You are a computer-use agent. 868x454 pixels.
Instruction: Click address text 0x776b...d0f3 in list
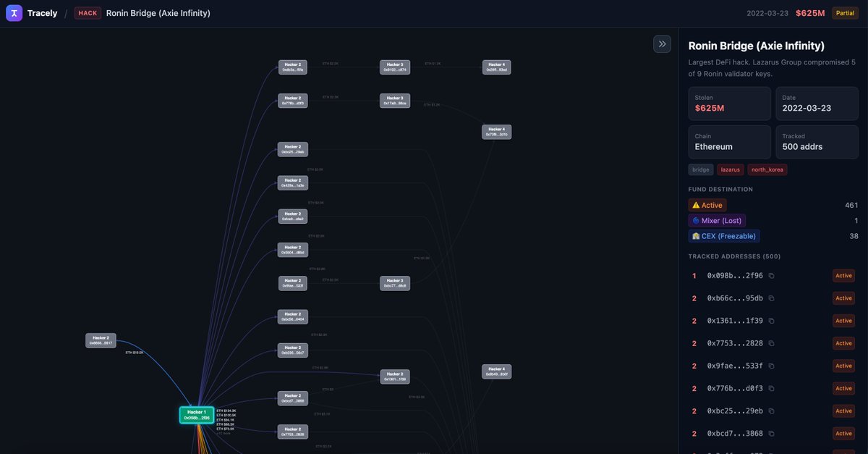(x=735, y=388)
